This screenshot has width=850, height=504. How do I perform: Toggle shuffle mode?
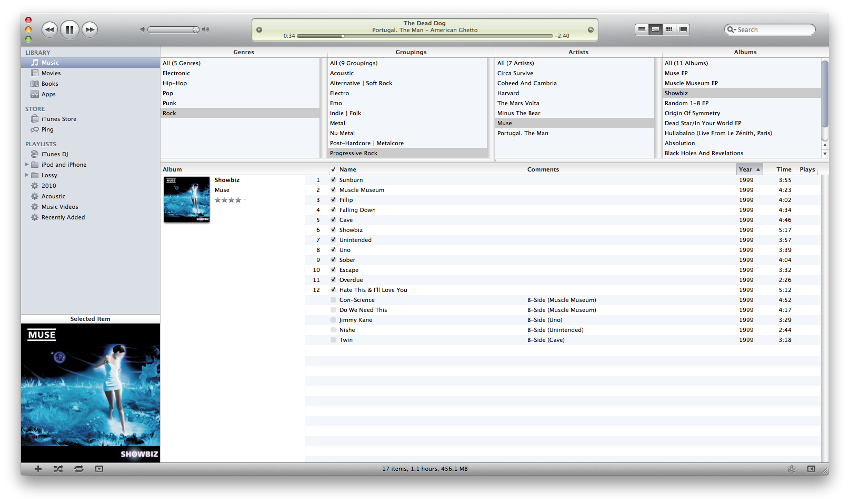click(58, 469)
